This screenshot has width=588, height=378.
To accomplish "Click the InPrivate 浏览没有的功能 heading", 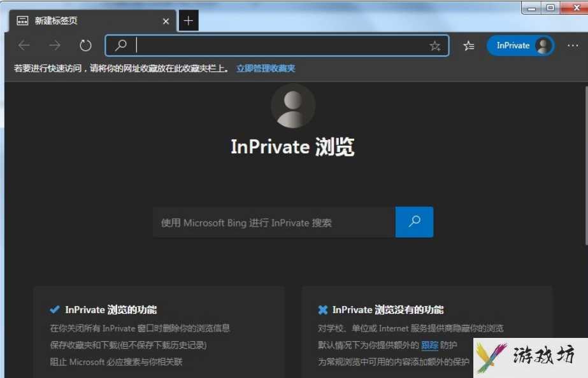I will tap(388, 310).
